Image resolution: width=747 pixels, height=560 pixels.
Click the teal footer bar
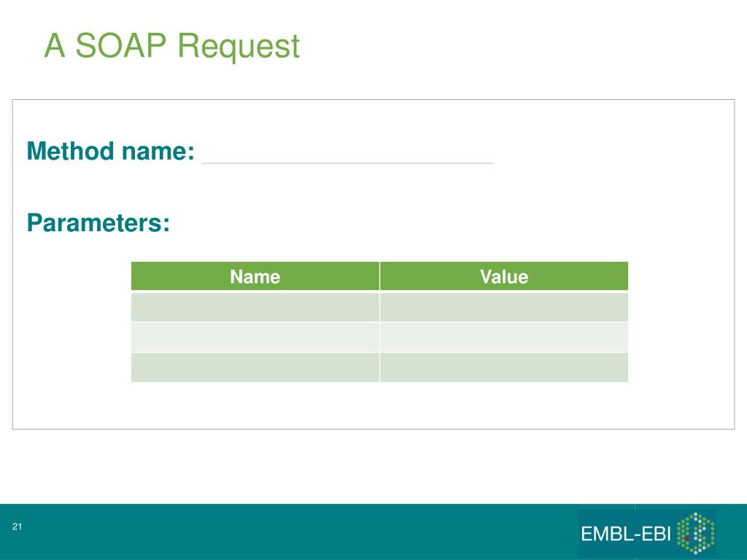[x=373, y=532]
